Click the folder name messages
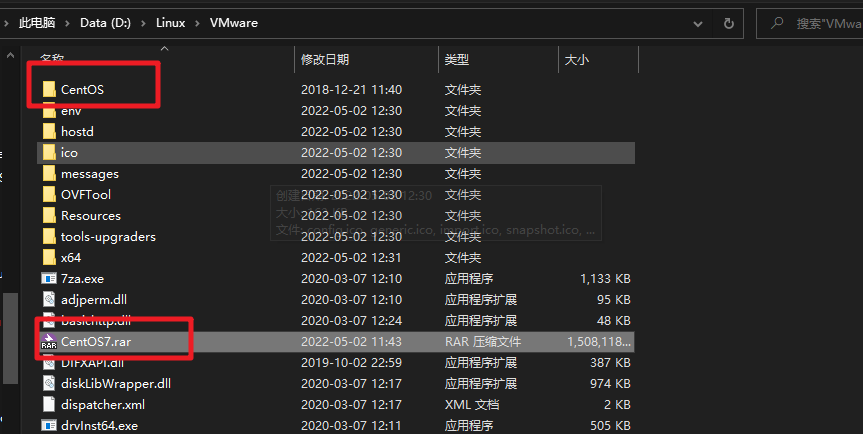 point(90,173)
